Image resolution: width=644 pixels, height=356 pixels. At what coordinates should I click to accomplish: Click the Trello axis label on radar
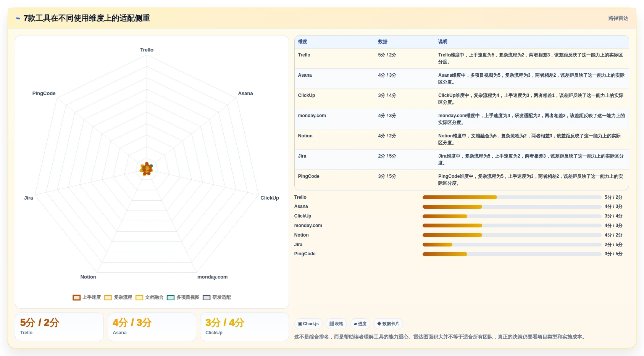(147, 50)
